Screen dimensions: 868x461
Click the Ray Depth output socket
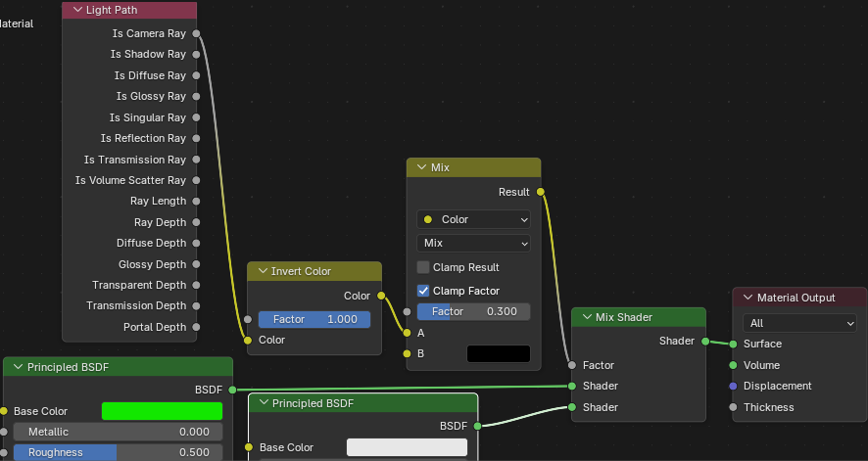196,222
